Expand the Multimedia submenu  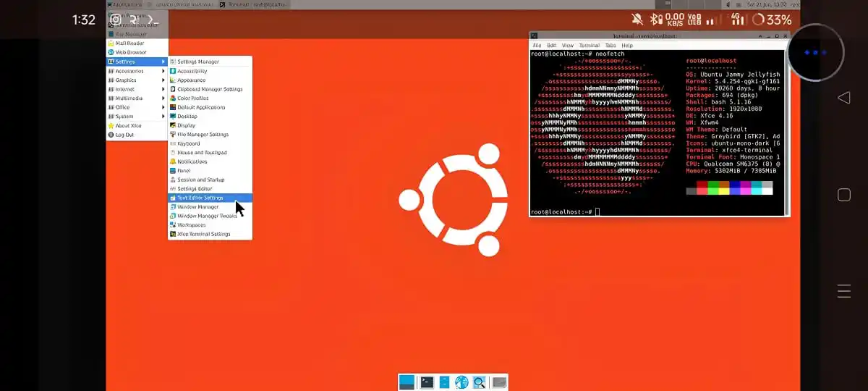click(x=137, y=98)
